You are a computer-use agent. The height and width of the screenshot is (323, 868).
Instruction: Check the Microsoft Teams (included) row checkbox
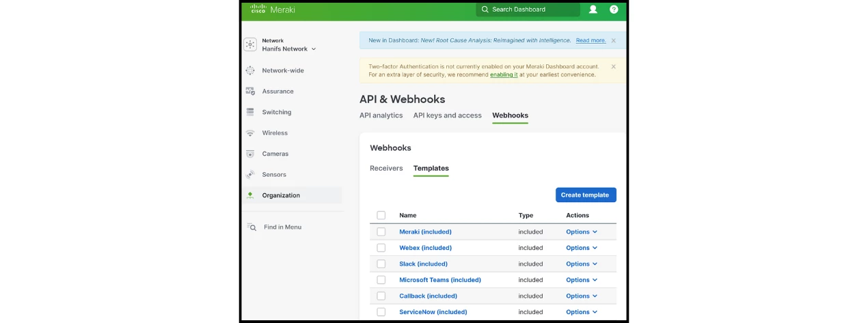[381, 280]
